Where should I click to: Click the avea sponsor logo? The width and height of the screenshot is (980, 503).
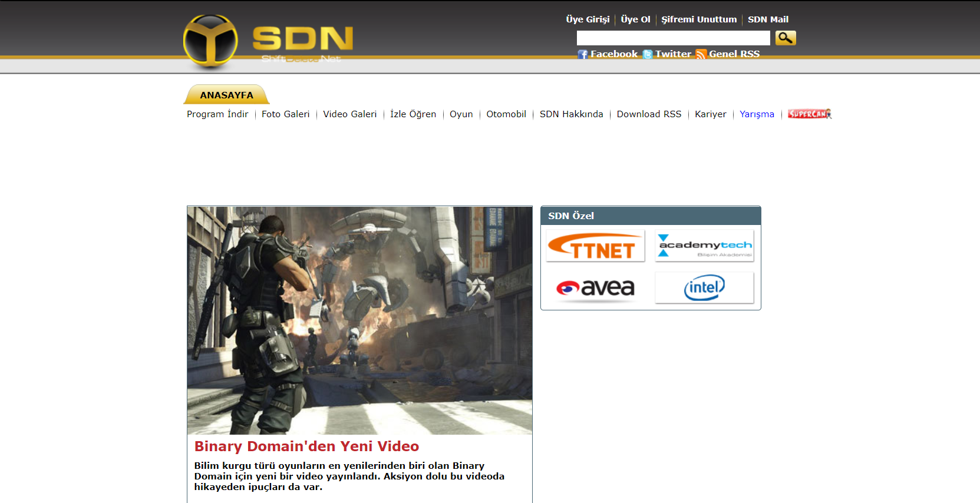(x=596, y=288)
